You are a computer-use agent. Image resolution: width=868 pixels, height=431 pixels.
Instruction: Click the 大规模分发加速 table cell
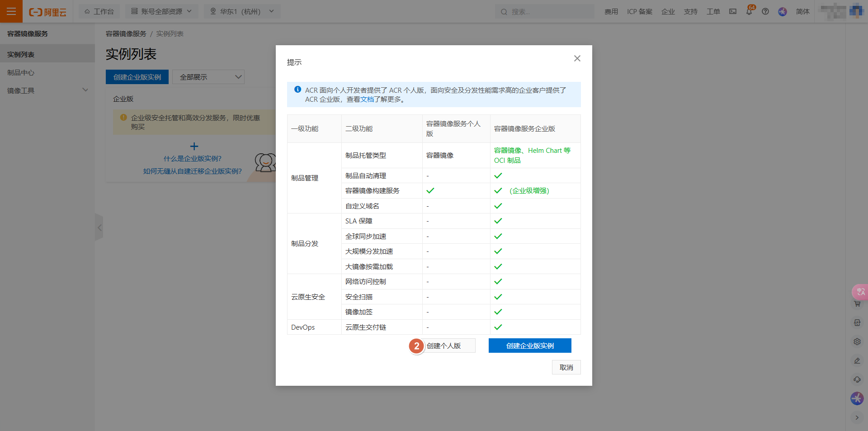pos(382,251)
